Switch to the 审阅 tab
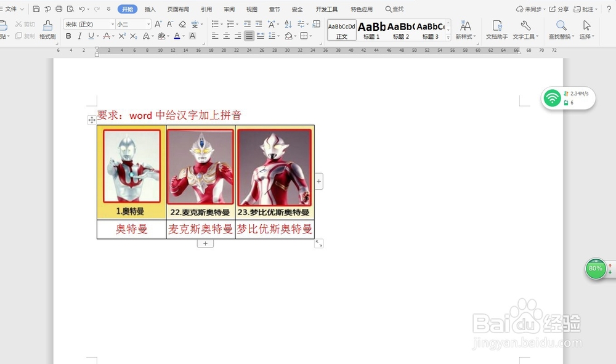Screen dimensions: 616x364 tap(229, 9)
